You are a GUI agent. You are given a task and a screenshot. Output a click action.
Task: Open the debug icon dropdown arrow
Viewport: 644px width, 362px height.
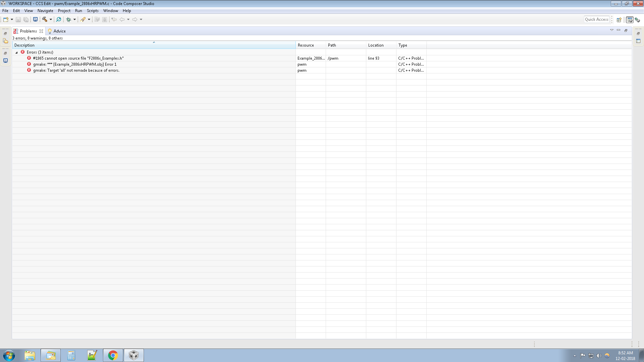(74, 19)
